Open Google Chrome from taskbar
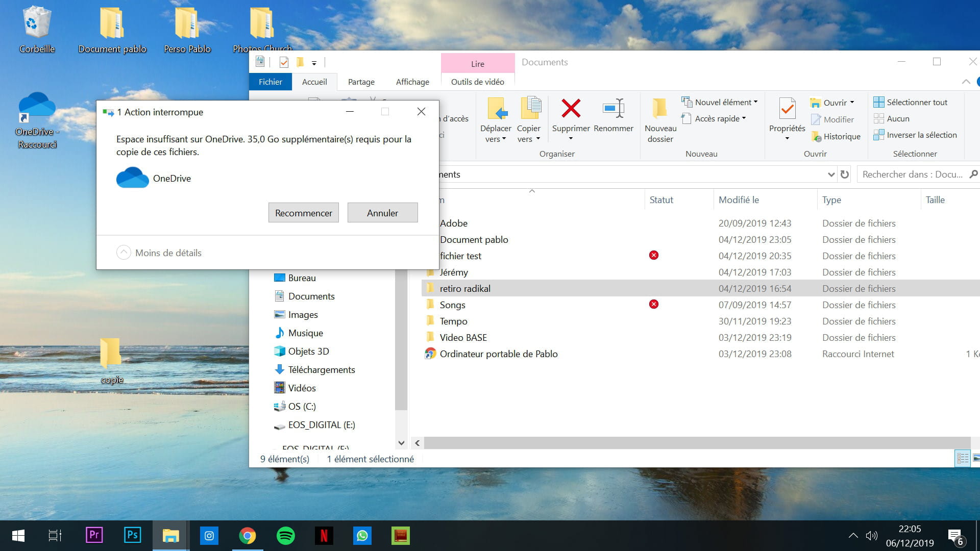 [248, 535]
